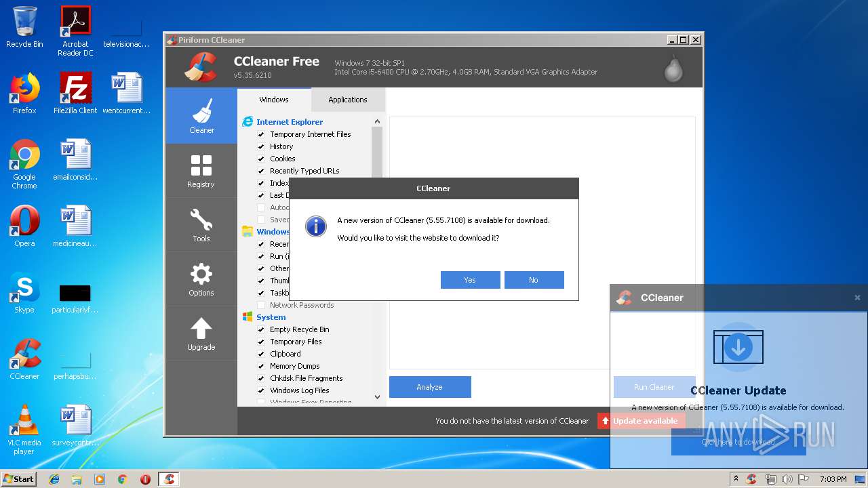Click the information icon in the dialog
Image resolution: width=868 pixels, height=488 pixels.
coord(316,226)
